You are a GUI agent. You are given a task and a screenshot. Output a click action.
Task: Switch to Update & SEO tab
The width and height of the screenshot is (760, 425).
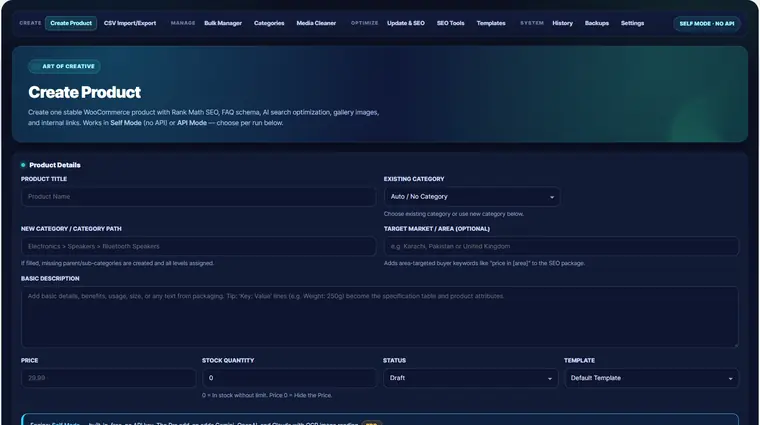tap(406, 23)
